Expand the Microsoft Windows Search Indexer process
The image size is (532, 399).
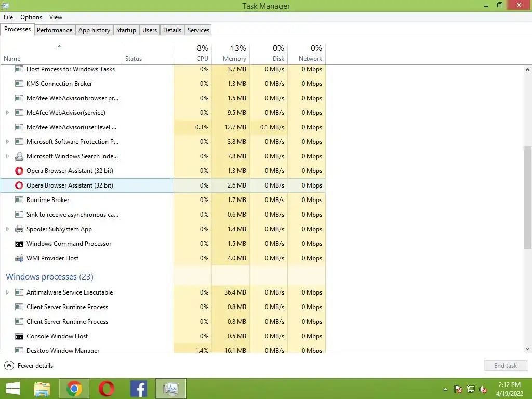click(7, 156)
